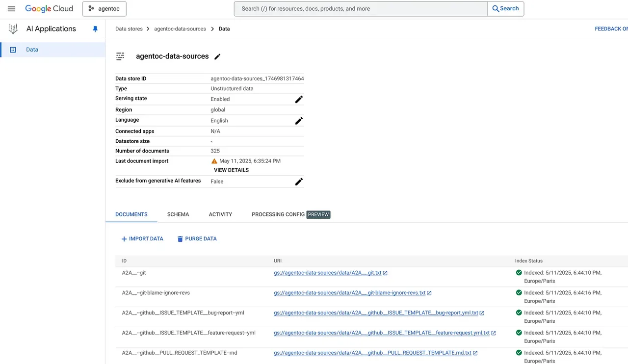Viewport: 628px width, 364px height.
Task: Open the bug-report.yml.txt URI link
Action: coord(376,313)
